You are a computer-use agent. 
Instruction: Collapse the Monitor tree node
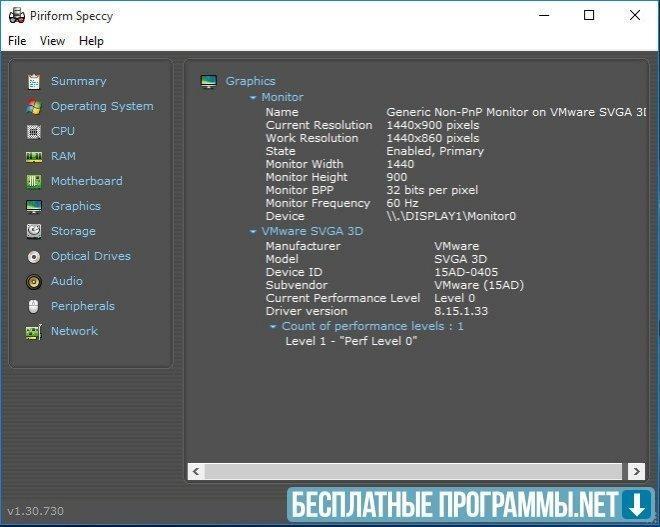253,98
